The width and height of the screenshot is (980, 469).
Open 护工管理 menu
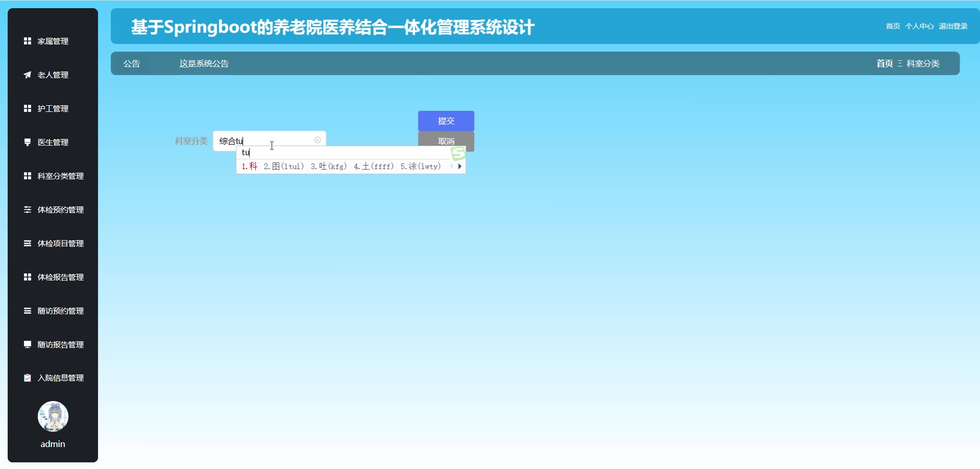tap(53, 108)
